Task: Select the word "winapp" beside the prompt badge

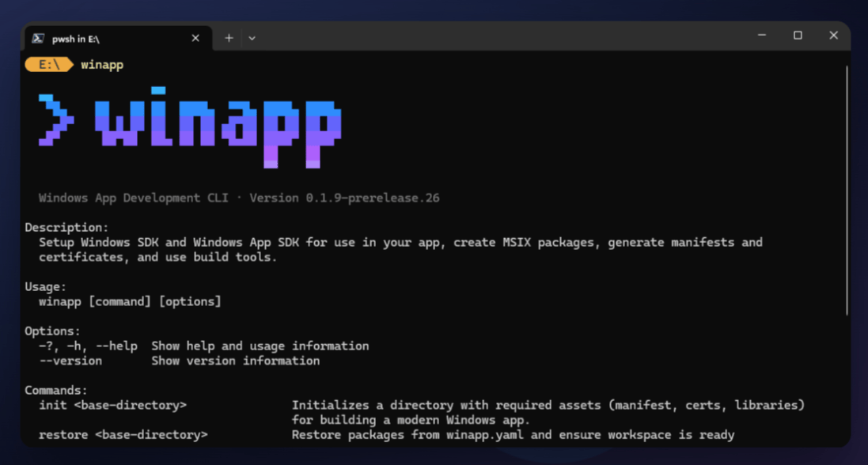Action: 102,64
